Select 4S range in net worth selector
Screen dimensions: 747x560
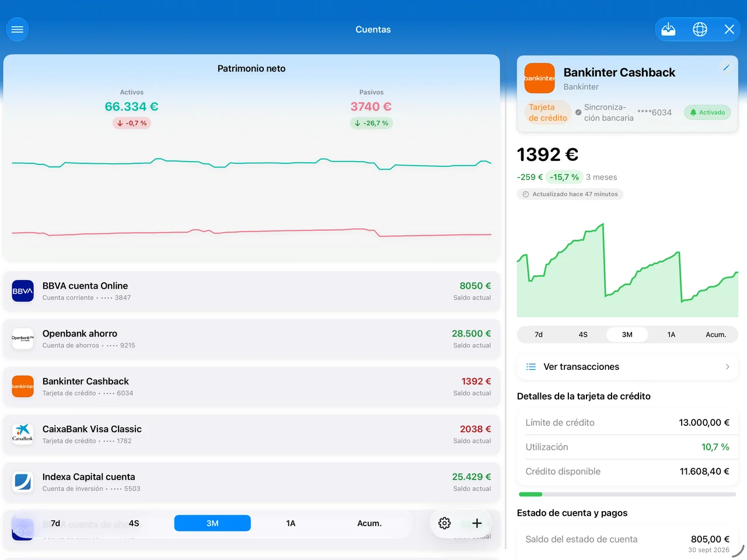pyautogui.click(x=134, y=523)
